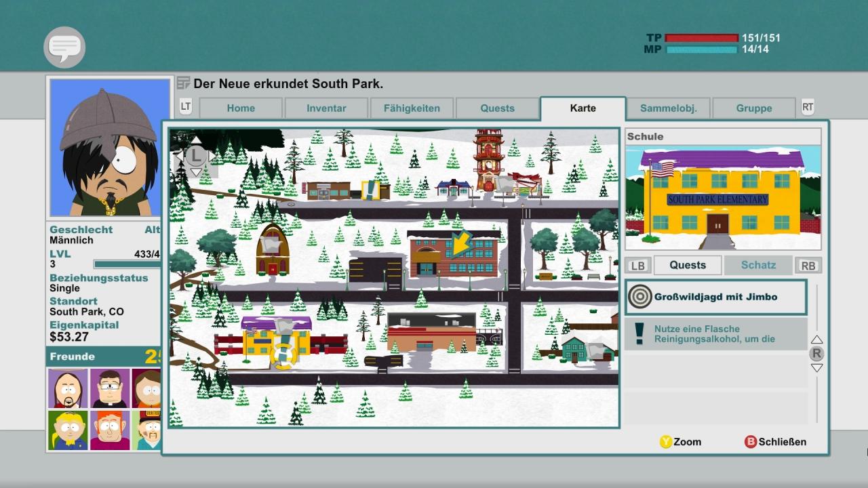
Task: Click the L-stick navigation icon on the map
Action: pos(195,156)
